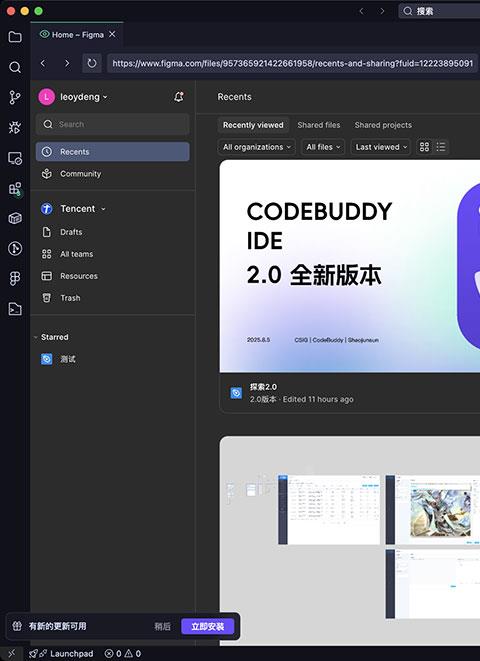480x661 pixels.
Task: Close the Home – Figma tab
Action: (112, 34)
